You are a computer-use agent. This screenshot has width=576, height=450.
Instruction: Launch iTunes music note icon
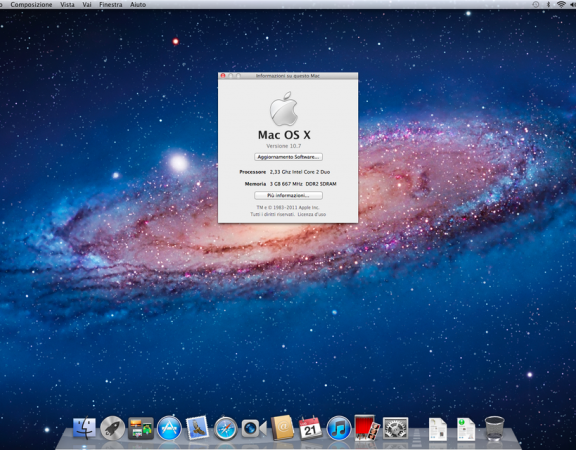coord(339,428)
